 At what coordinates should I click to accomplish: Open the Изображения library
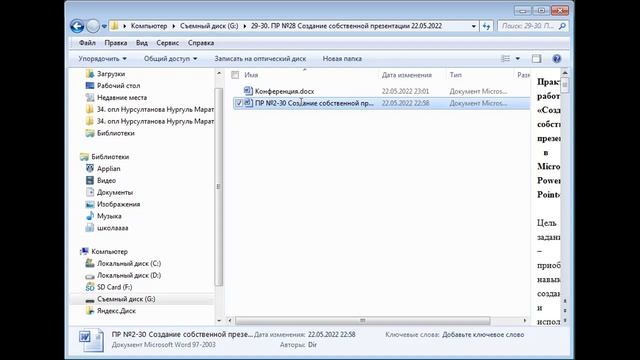tap(118, 204)
